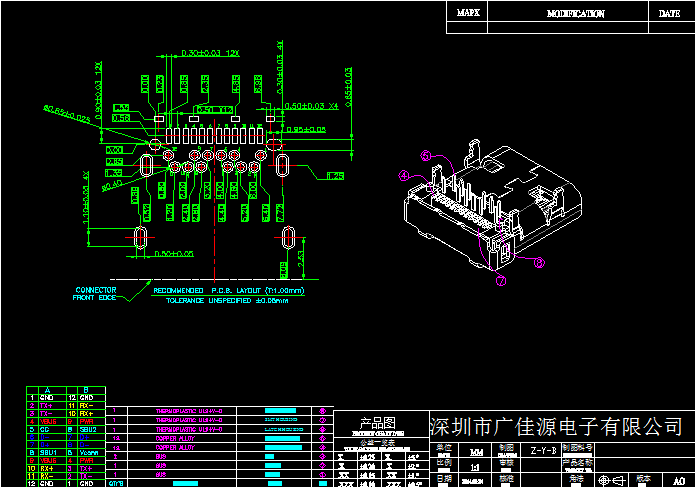The image size is (695, 487).
Task: Select balloon number 8 on isometric view
Action: [539, 263]
